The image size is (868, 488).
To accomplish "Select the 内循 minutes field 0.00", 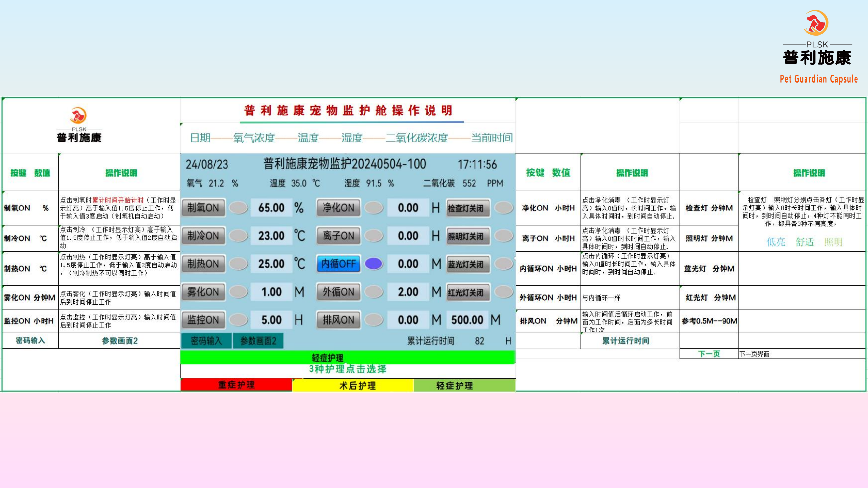I will coord(408,264).
